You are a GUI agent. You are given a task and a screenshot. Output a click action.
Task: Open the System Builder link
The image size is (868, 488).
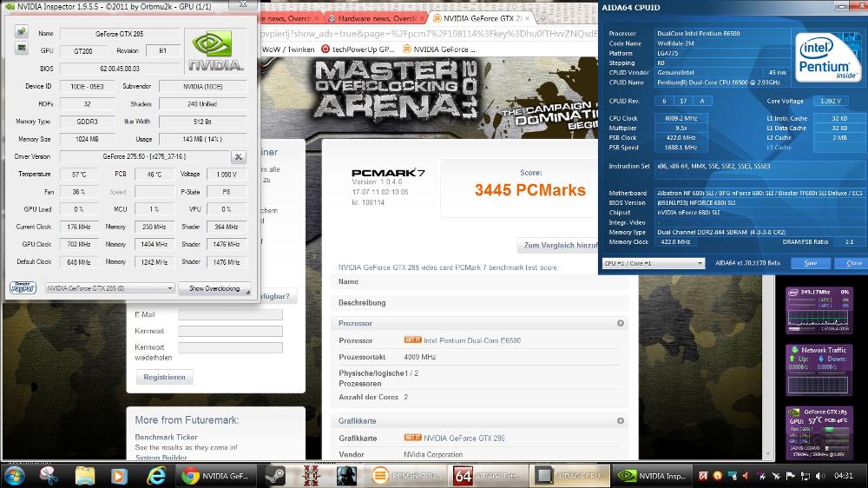(x=161, y=458)
